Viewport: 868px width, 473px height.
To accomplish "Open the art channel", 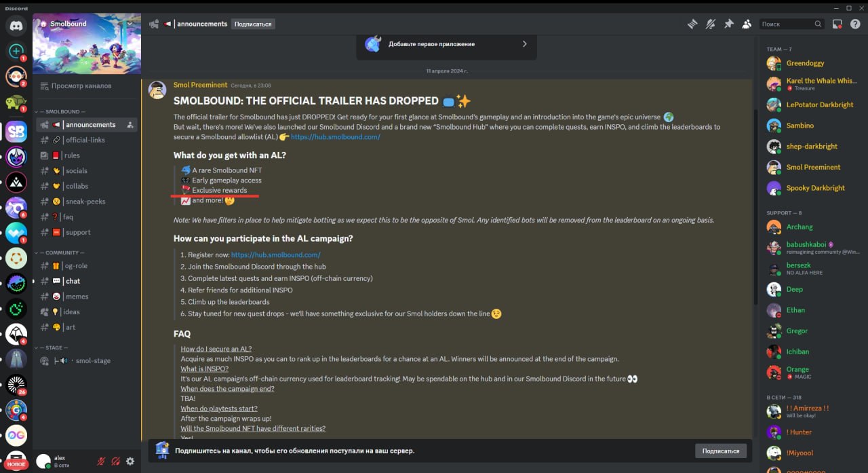I will 87,327.
